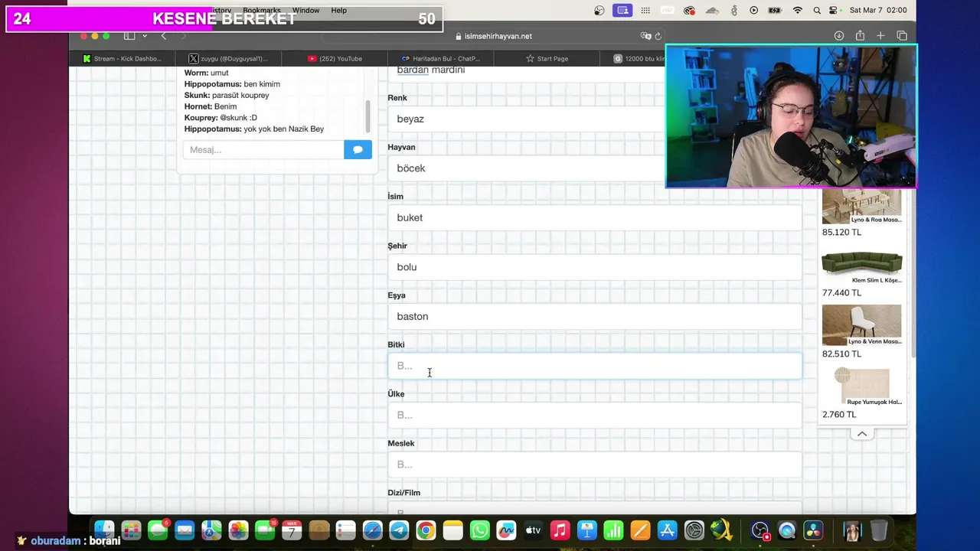Focus the empty Meslek field
The width and height of the screenshot is (980, 551).
(x=595, y=465)
